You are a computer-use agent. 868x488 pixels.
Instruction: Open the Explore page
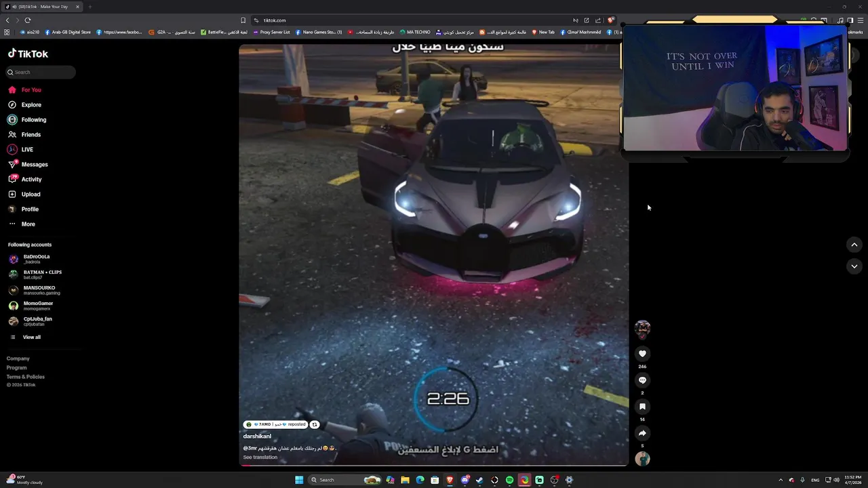click(24, 104)
